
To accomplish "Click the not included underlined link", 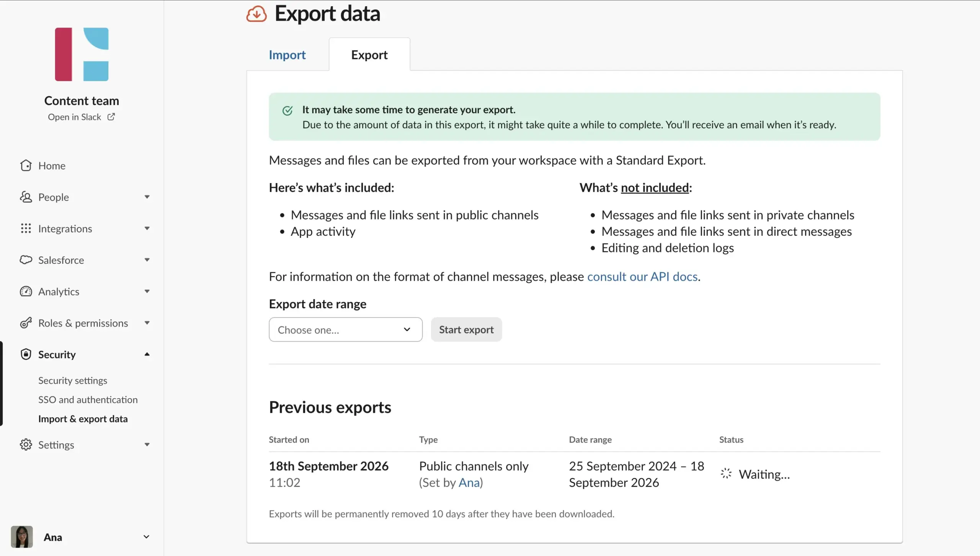I will point(655,188).
